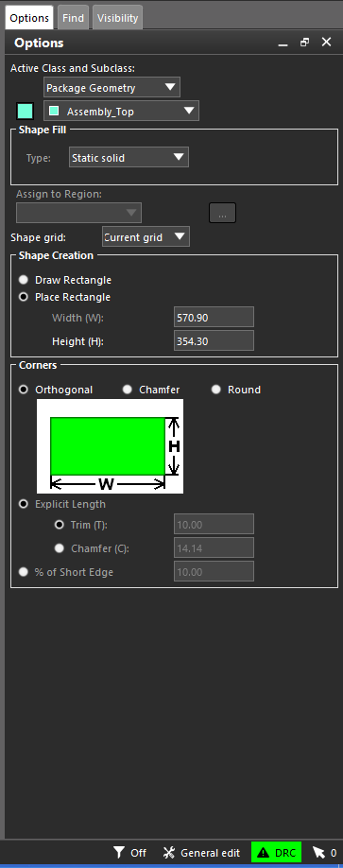
Task: Open the Assign to Region dropdown
Action: 78,213
